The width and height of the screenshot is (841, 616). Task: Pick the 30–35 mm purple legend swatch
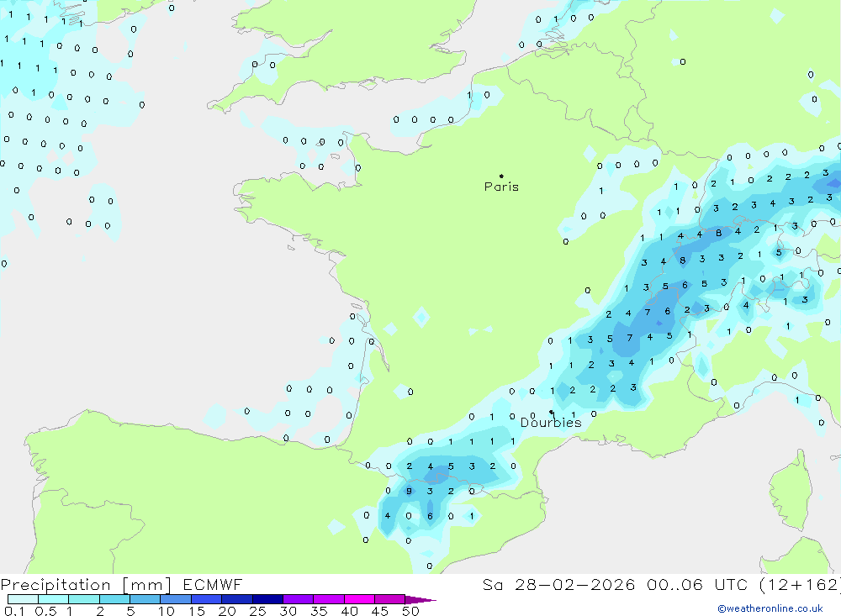coord(299,599)
